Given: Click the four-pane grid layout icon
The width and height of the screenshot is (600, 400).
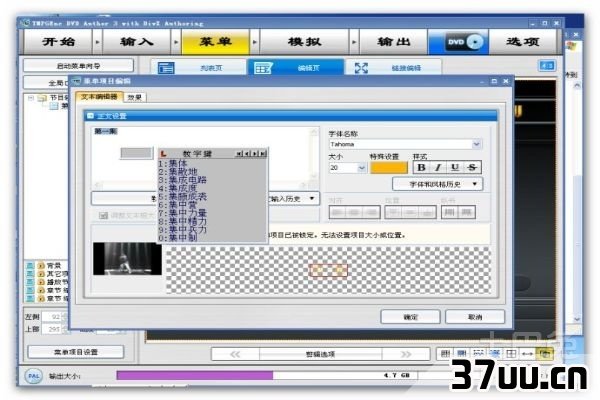Looking at the screenshot, I should tap(511, 354).
